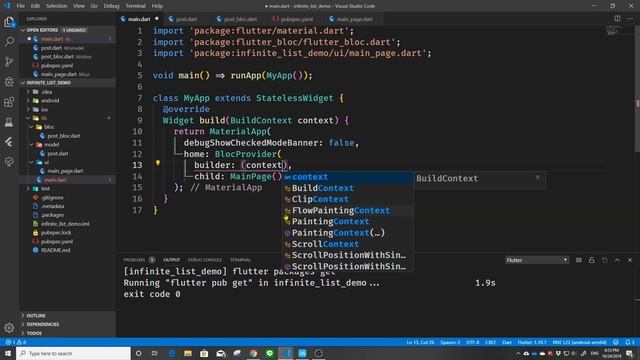Screen dimensions: 640x360
Task: Open notifications bell in status bar
Action: click(x=630, y=342)
